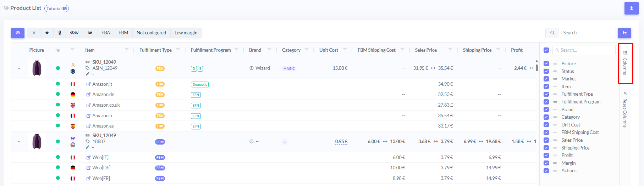Screen dimensions: 644x186
Task: Toggle the Margin column checkbox
Action: (x=546, y=163)
